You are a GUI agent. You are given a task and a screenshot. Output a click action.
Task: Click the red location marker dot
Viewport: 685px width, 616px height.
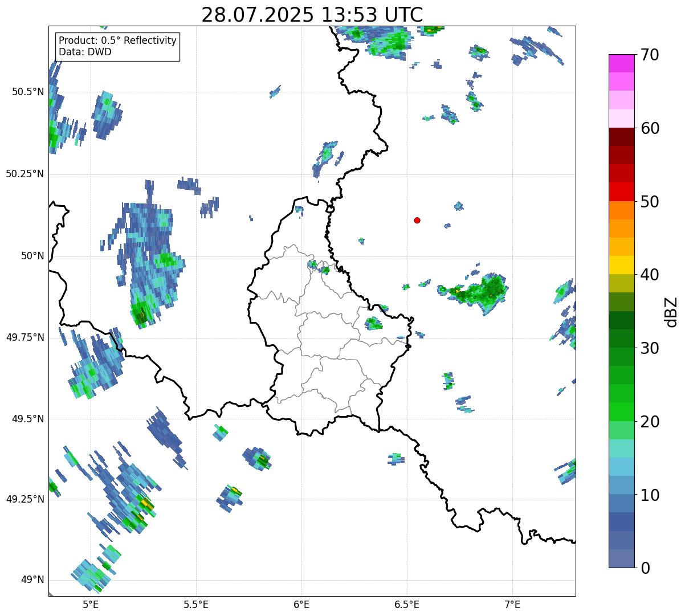[417, 220]
